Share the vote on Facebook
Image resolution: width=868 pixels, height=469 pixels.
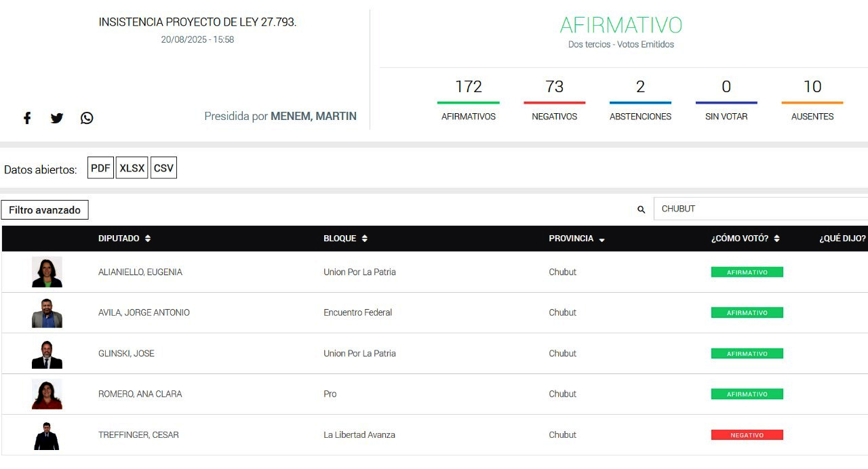click(x=27, y=118)
